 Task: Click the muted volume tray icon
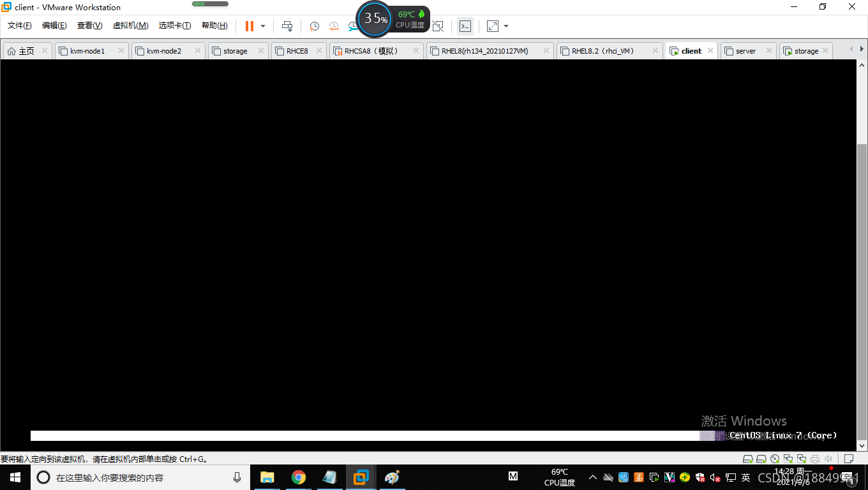click(715, 477)
